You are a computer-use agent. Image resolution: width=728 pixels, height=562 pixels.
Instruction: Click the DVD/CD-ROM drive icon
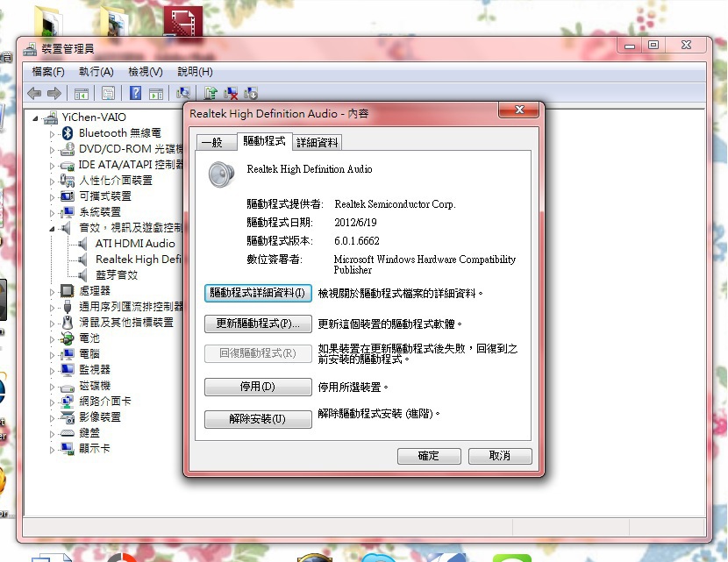point(68,149)
